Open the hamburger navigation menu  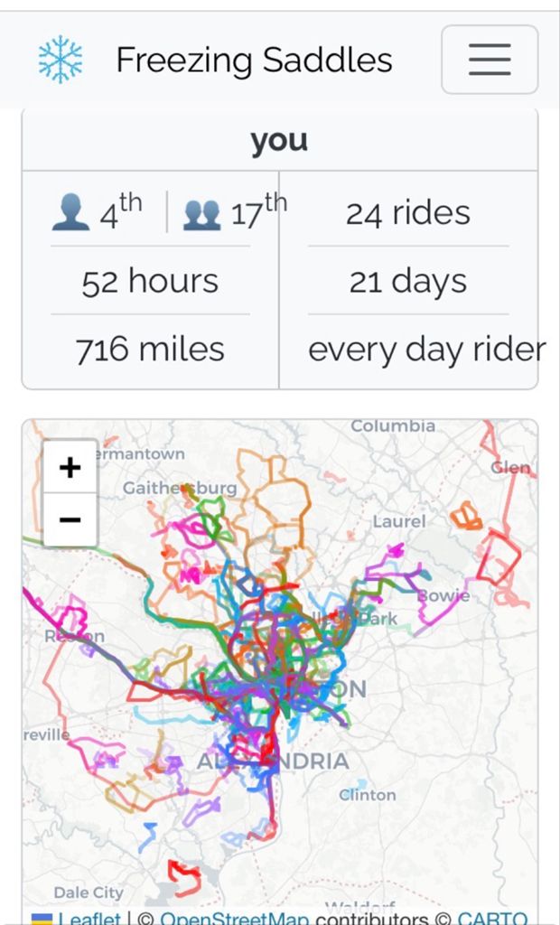[x=490, y=60]
